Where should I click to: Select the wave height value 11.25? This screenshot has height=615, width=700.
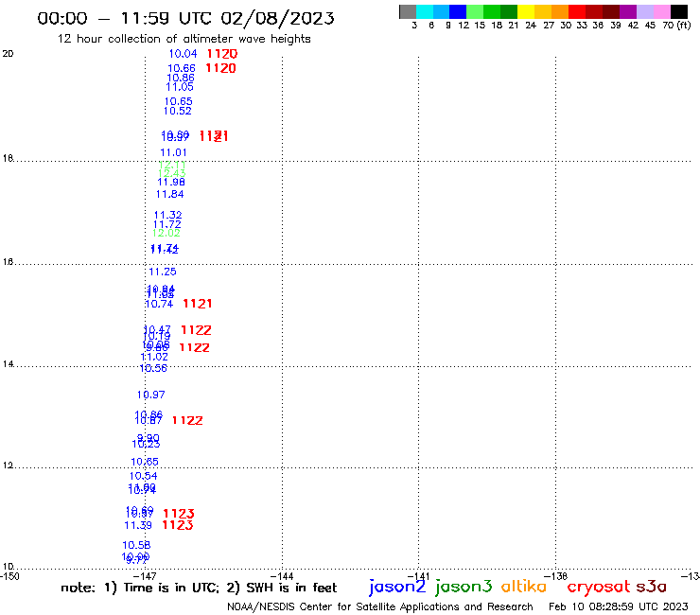click(x=163, y=272)
